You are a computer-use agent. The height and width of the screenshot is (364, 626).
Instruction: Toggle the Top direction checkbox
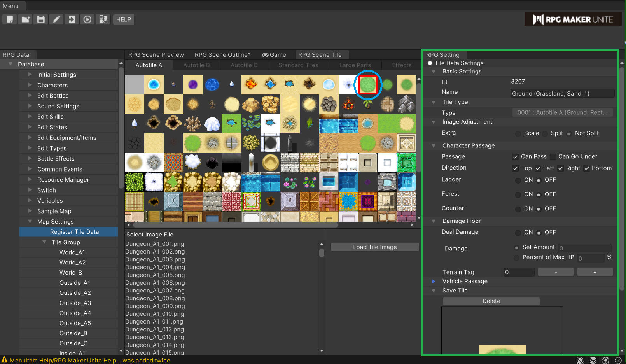click(515, 168)
